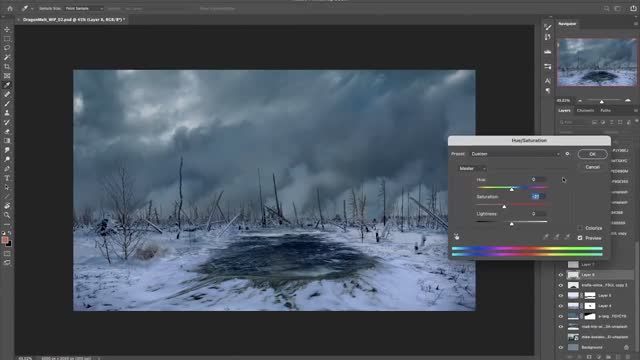This screenshot has height=360, width=640.
Task: Click zoom-out mountains icon in Navigator
Action: (580, 100)
